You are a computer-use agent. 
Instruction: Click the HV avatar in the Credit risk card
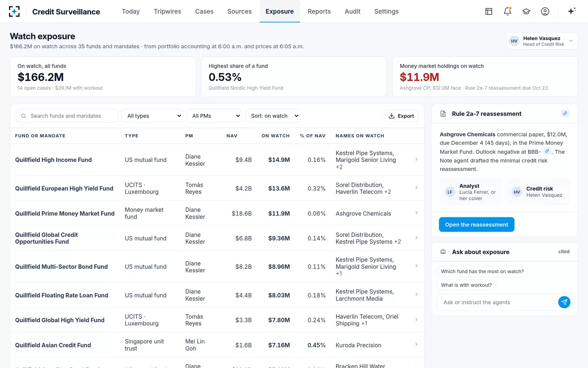coord(517,192)
